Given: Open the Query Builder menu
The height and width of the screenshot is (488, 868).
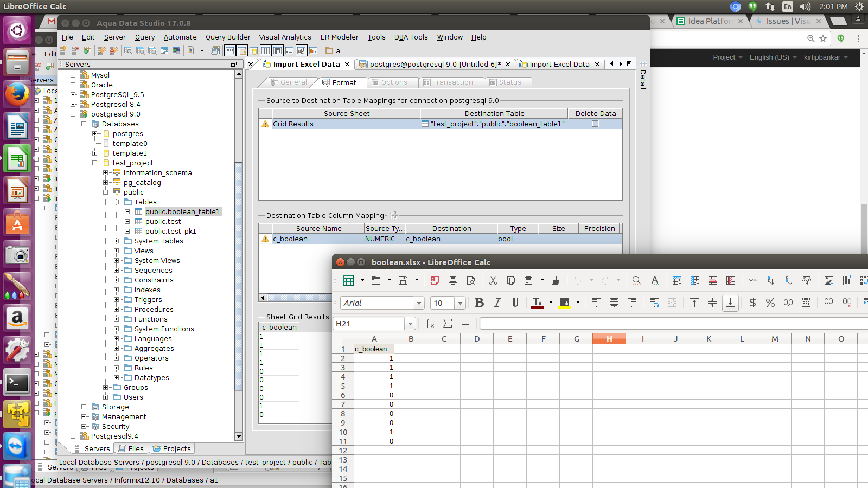Looking at the screenshot, I should click(228, 37).
